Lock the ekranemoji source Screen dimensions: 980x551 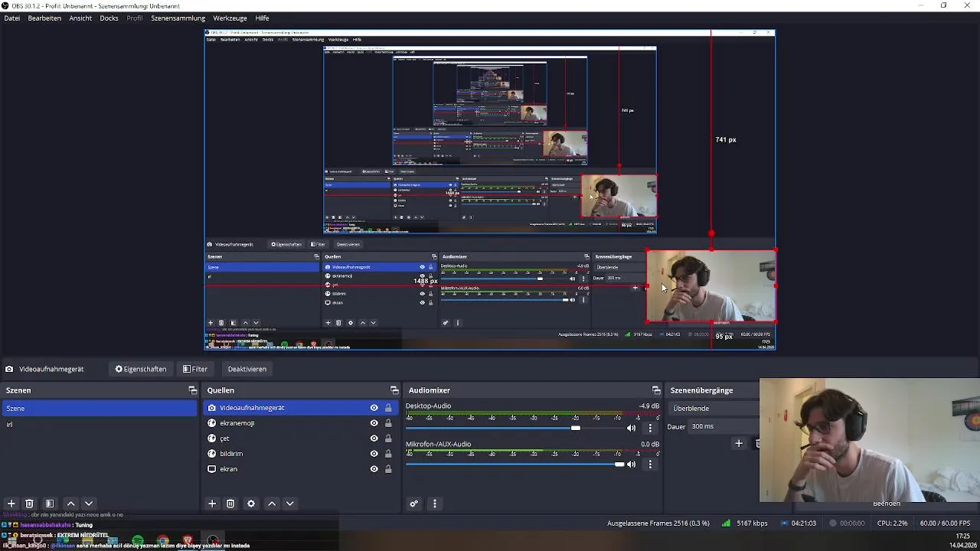pos(388,423)
